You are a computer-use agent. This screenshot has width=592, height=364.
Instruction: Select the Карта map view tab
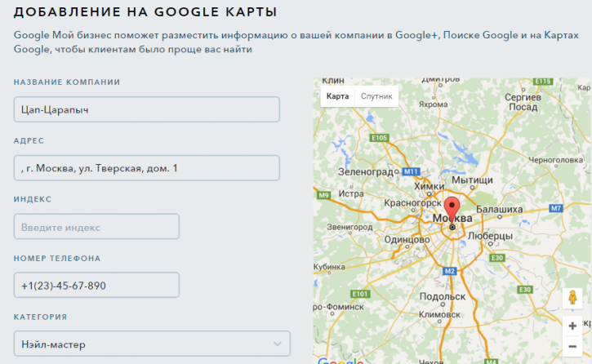click(337, 96)
